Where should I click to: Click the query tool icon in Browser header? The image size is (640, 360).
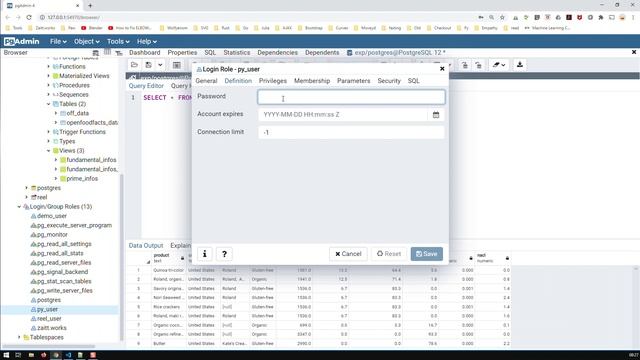[96, 53]
